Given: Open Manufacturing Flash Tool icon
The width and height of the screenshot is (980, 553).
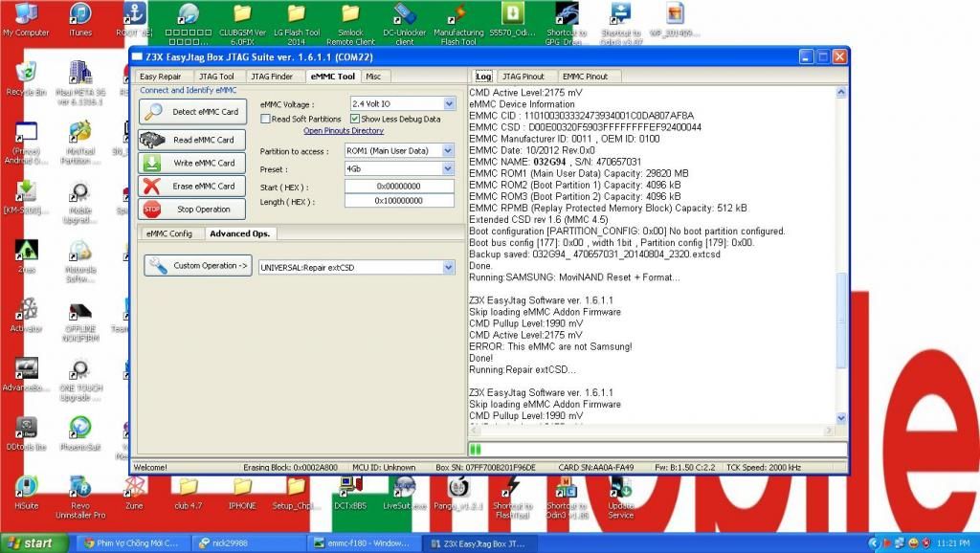Looking at the screenshot, I should 458,23.
